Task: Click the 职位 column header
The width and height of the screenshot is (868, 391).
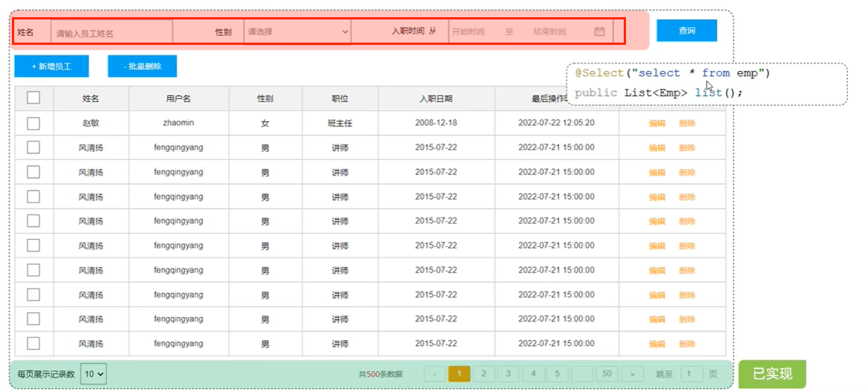Action: (x=340, y=99)
